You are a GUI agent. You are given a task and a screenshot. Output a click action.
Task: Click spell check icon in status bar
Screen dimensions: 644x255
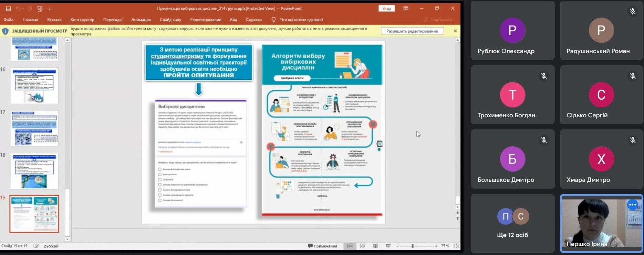(x=36, y=246)
